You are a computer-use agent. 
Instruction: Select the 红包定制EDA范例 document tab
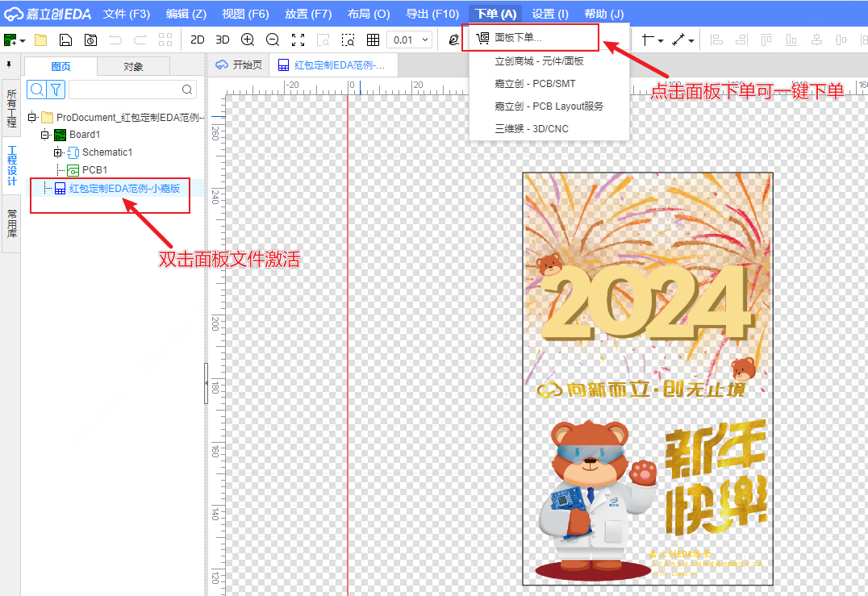pos(332,65)
